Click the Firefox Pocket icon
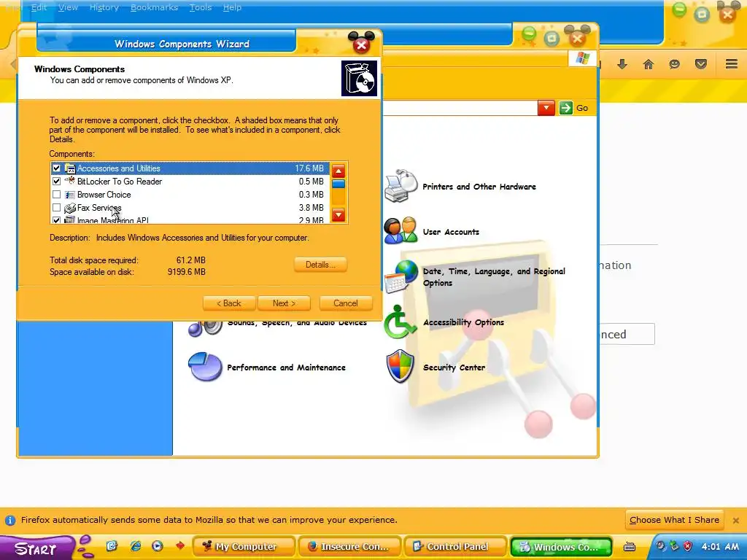This screenshot has height=560, width=747. click(701, 64)
